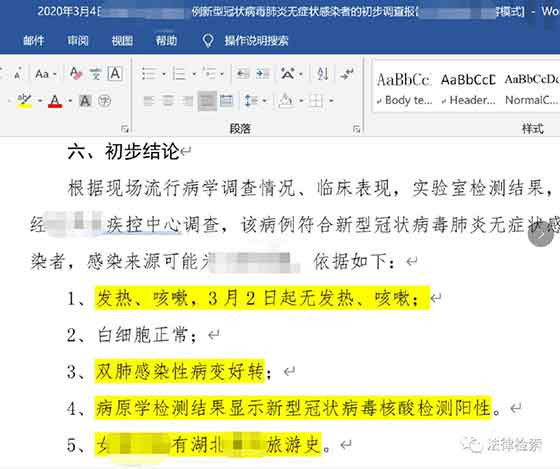Align text right
560x469 pixels.
coord(187,101)
